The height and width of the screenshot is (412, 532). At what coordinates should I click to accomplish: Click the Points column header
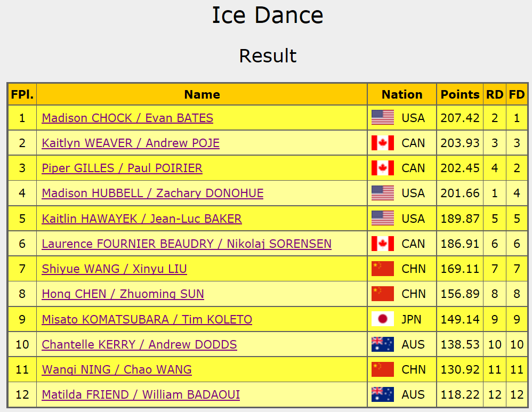(x=460, y=94)
